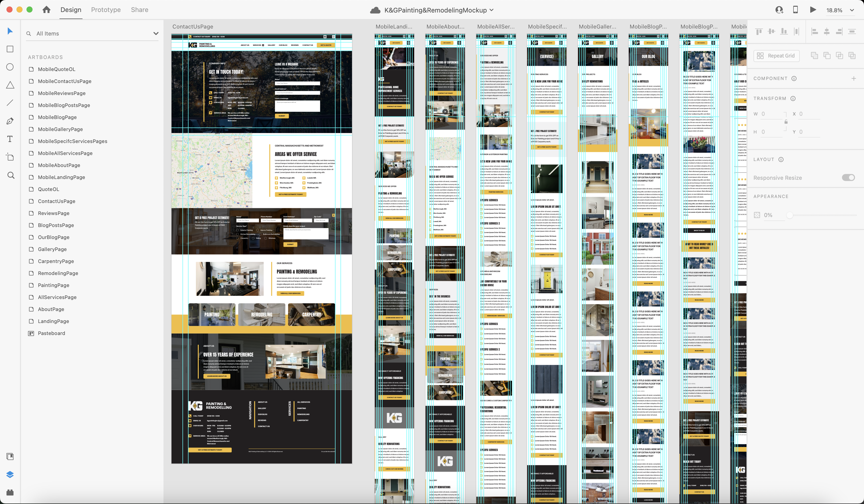The height and width of the screenshot is (504, 864).
Task: Open the All Items filter dropdown
Action: [156, 33]
